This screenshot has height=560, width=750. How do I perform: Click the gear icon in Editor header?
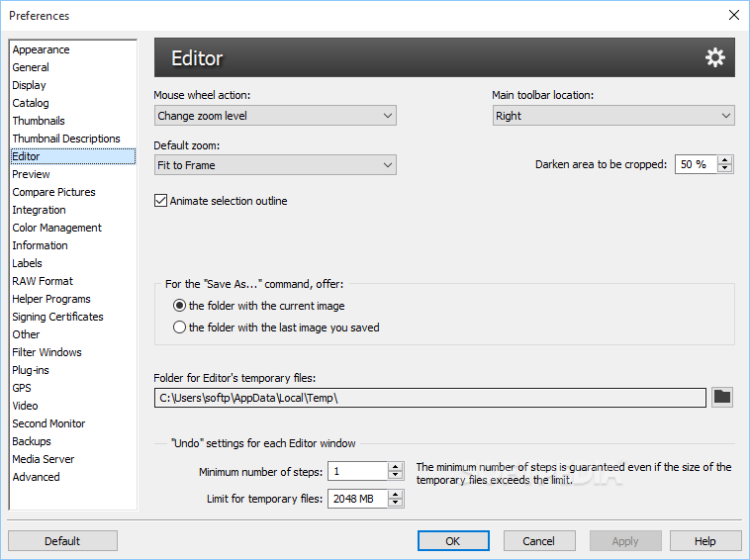click(x=714, y=57)
